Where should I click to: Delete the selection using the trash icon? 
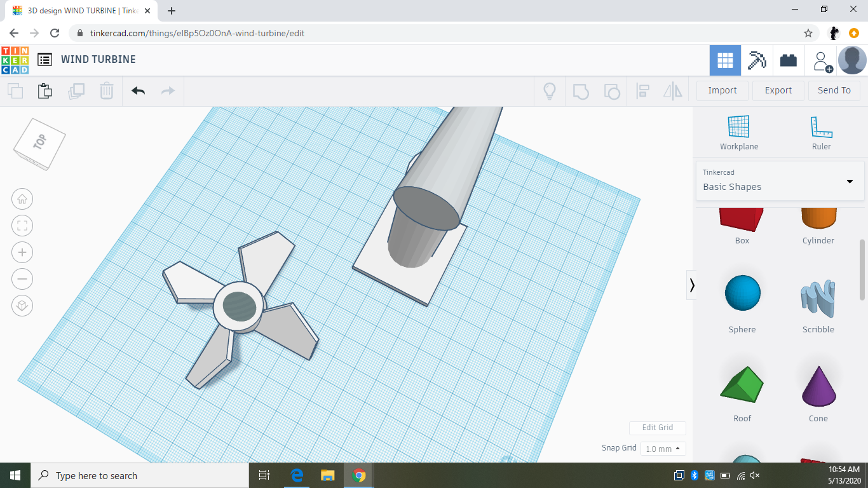(106, 91)
